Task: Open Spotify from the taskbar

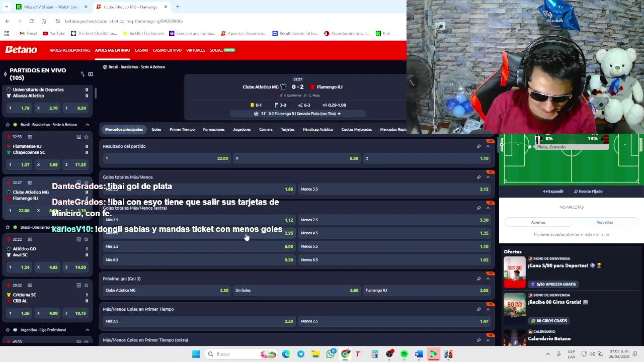Action: point(404,354)
